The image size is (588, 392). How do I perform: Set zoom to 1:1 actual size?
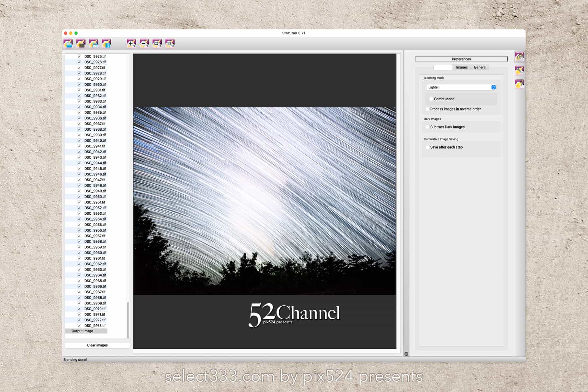coord(170,43)
